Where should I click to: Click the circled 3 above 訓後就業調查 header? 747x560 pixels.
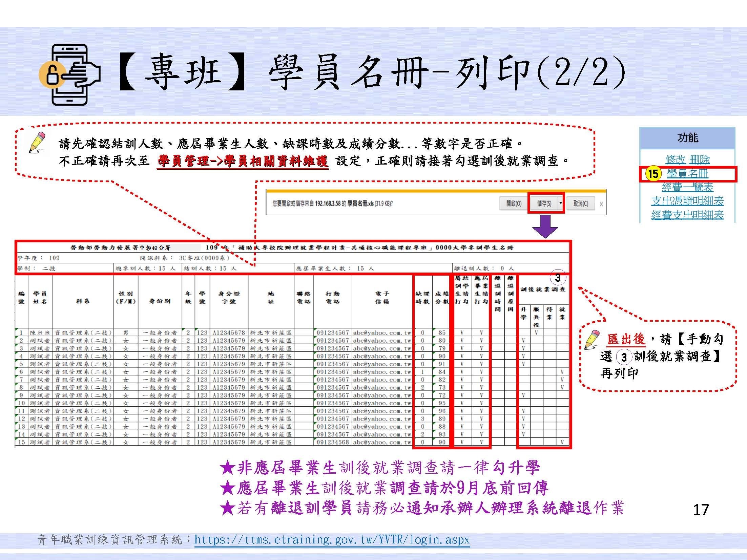click(x=558, y=278)
